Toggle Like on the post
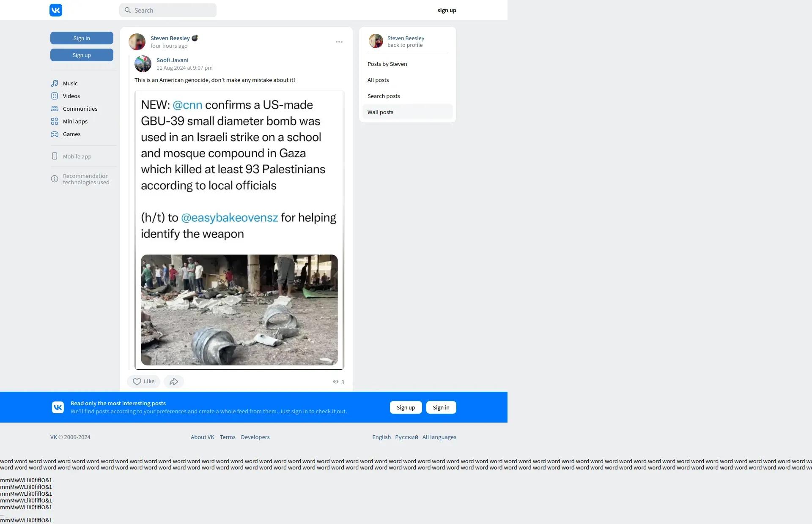The height and width of the screenshot is (524, 812). 143,382
